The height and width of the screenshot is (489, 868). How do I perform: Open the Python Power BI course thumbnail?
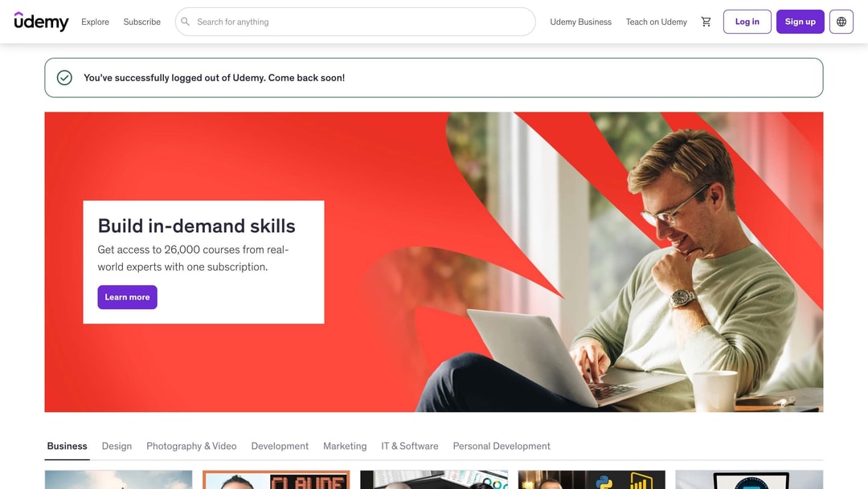tap(592, 479)
